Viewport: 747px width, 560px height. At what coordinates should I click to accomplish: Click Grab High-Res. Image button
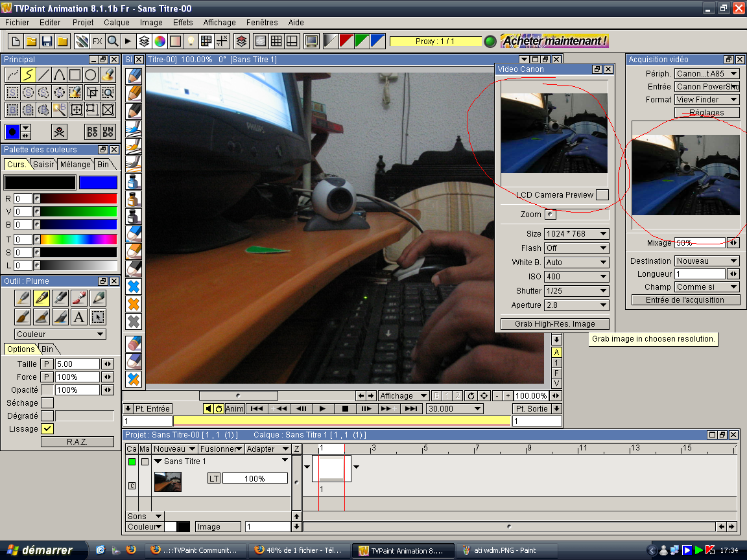[x=555, y=324]
